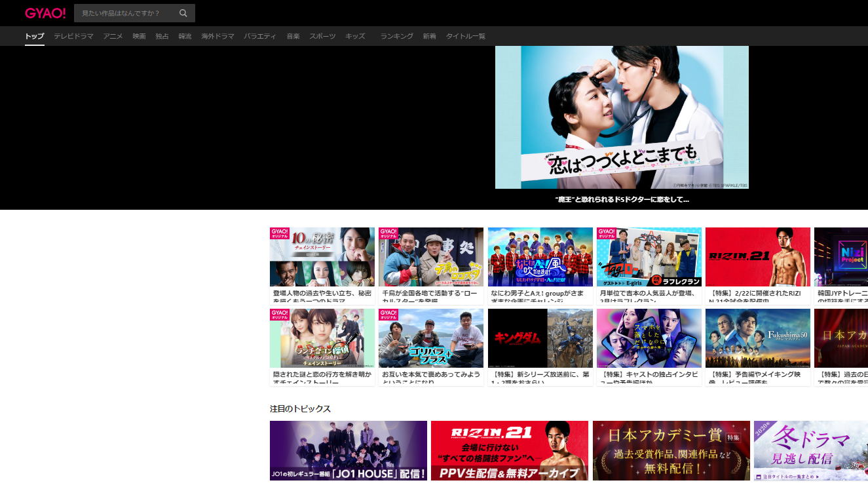Open the なにわからAぇ!風吹かせます thumbnail
This screenshot has height=489, width=868.
click(540, 257)
